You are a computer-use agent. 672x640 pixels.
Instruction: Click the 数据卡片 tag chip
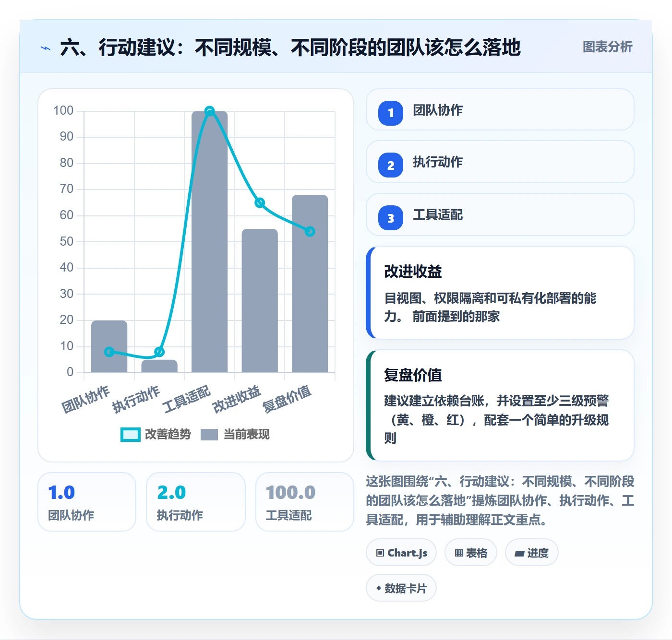point(401,588)
